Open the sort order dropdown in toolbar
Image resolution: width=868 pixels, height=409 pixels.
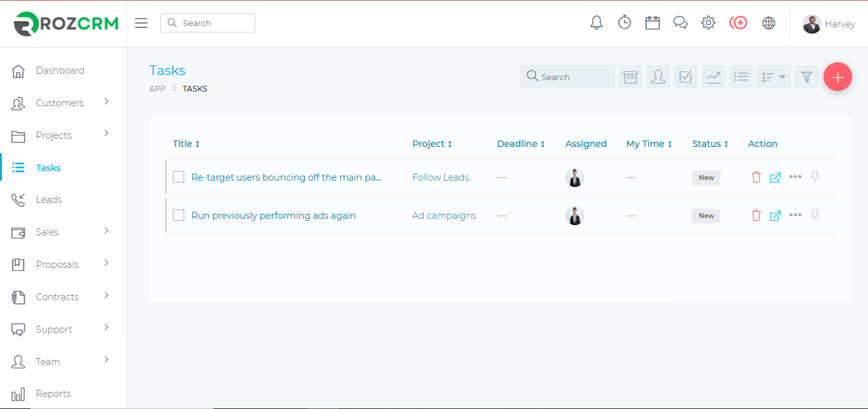click(x=773, y=77)
